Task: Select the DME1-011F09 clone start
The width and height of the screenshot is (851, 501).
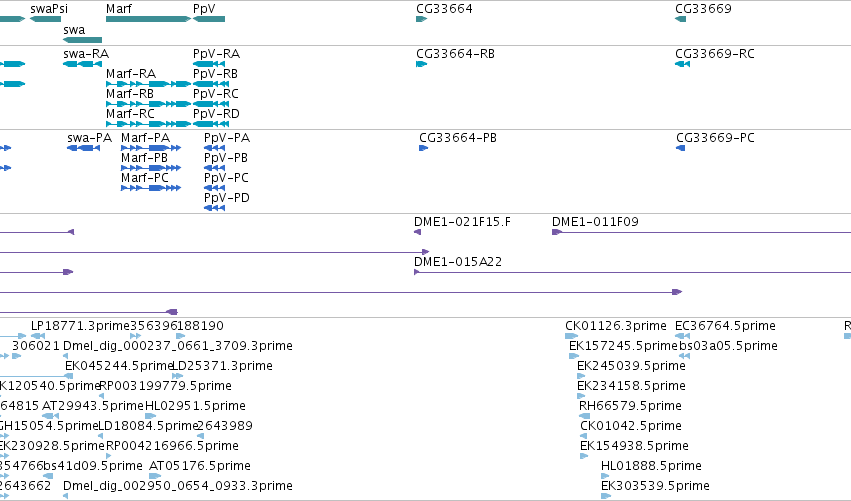Action: (x=557, y=232)
